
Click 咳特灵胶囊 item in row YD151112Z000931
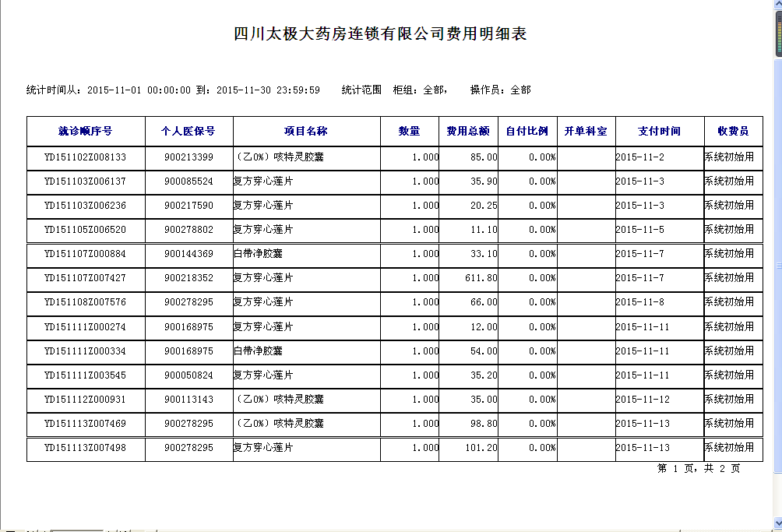tap(279, 400)
